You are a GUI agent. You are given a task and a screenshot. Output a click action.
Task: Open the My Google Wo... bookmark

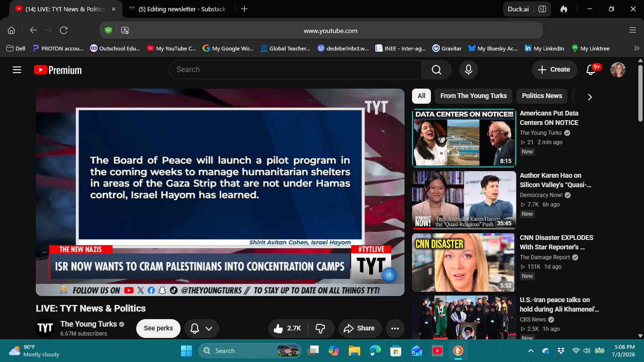click(x=228, y=48)
